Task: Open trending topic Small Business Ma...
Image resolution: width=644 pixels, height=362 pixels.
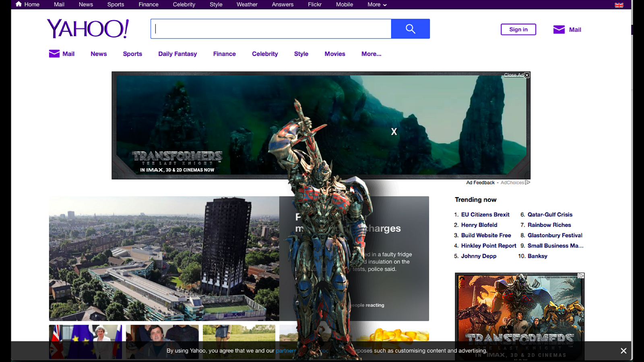Action: (x=555, y=246)
